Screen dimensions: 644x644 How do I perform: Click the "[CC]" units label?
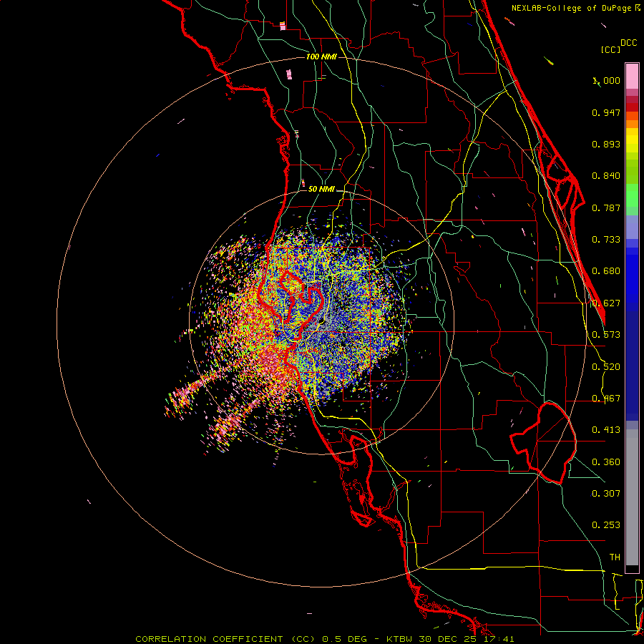click(x=611, y=49)
